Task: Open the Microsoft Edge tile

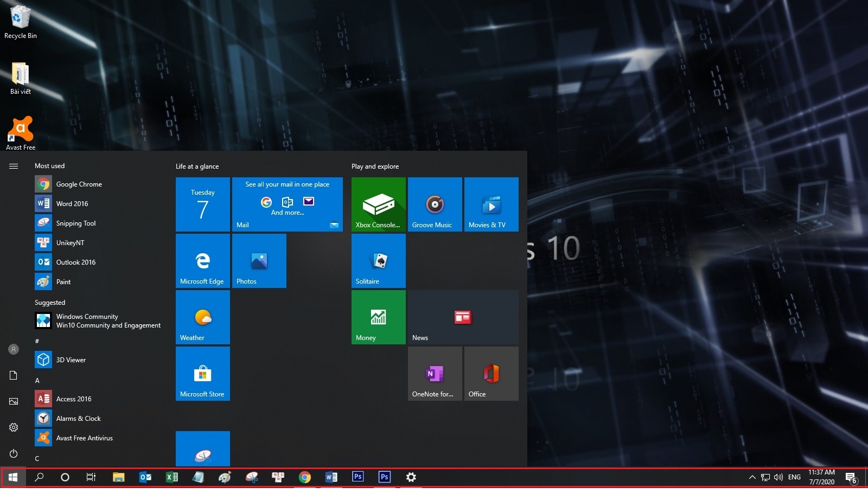Action: [202, 261]
